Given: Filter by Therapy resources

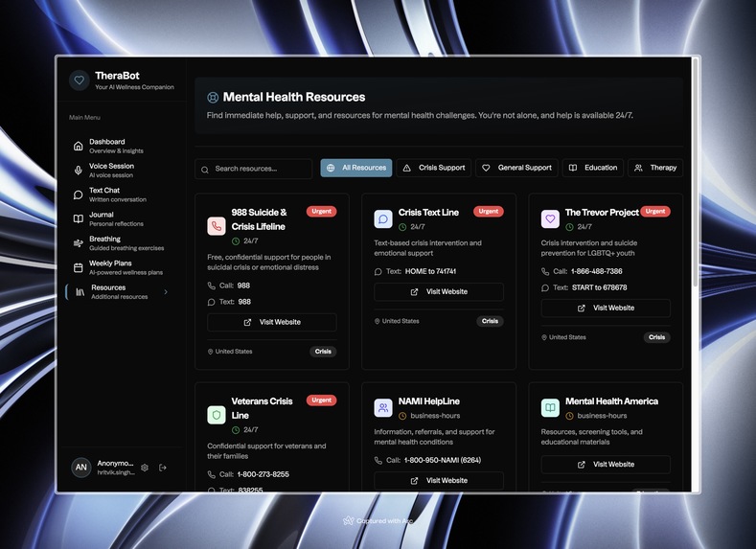Looking at the screenshot, I should [x=655, y=168].
